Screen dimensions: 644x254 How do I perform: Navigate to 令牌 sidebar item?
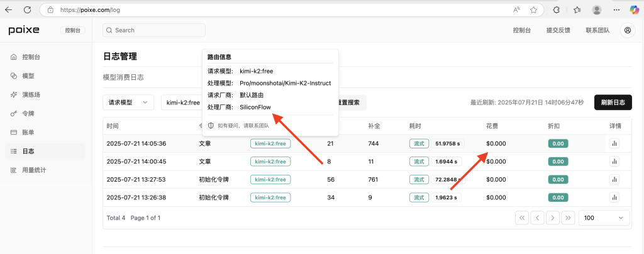point(28,113)
